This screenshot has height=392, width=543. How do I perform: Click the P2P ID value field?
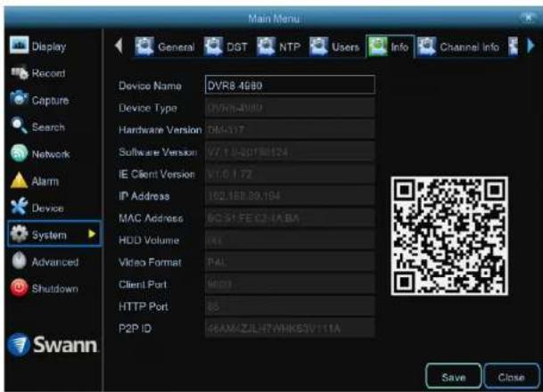290,329
